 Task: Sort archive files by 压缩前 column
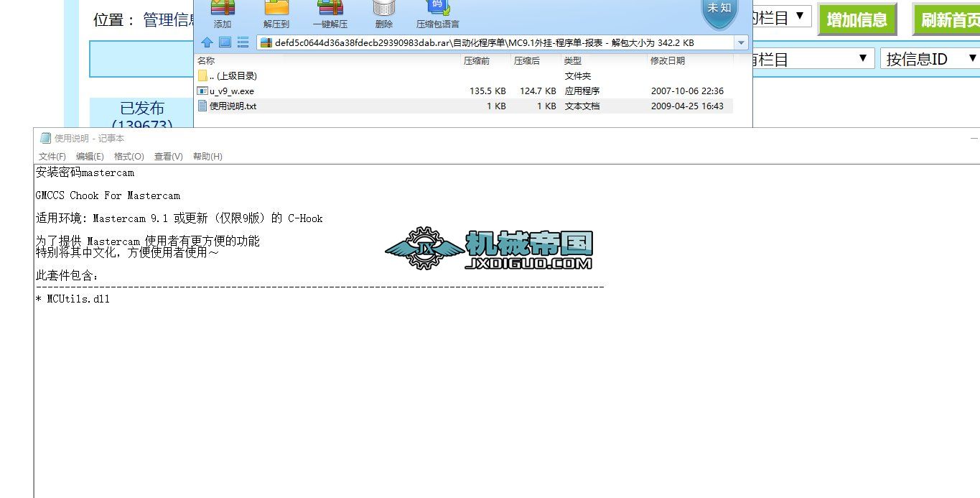point(477,61)
